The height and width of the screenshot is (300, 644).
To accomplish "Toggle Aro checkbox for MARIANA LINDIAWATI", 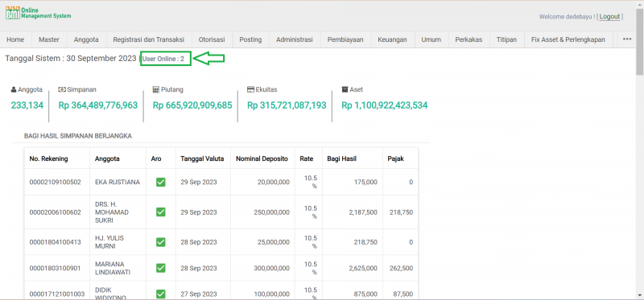I will (x=160, y=268).
